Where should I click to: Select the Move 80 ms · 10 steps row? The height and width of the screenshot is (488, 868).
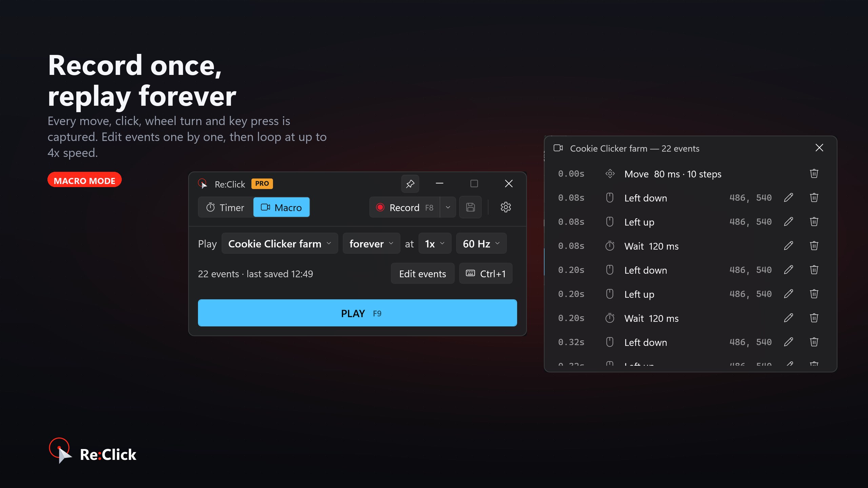(x=690, y=174)
